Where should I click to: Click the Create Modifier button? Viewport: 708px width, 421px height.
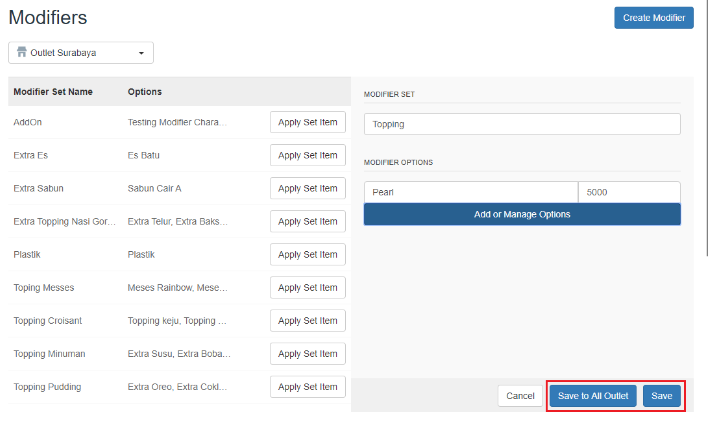(x=653, y=18)
